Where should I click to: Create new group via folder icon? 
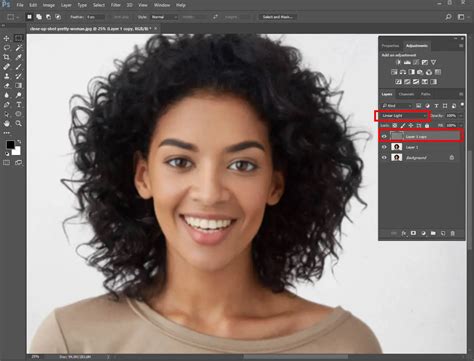(433, 233)
